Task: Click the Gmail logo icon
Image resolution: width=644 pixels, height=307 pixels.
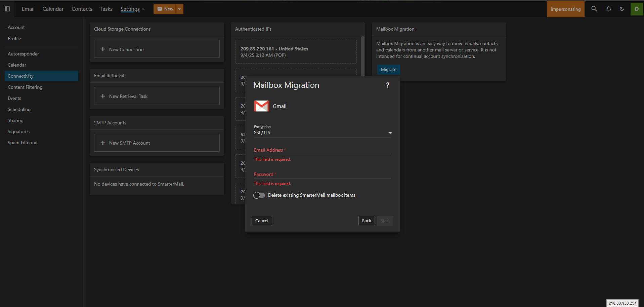Action: (261, 106)
